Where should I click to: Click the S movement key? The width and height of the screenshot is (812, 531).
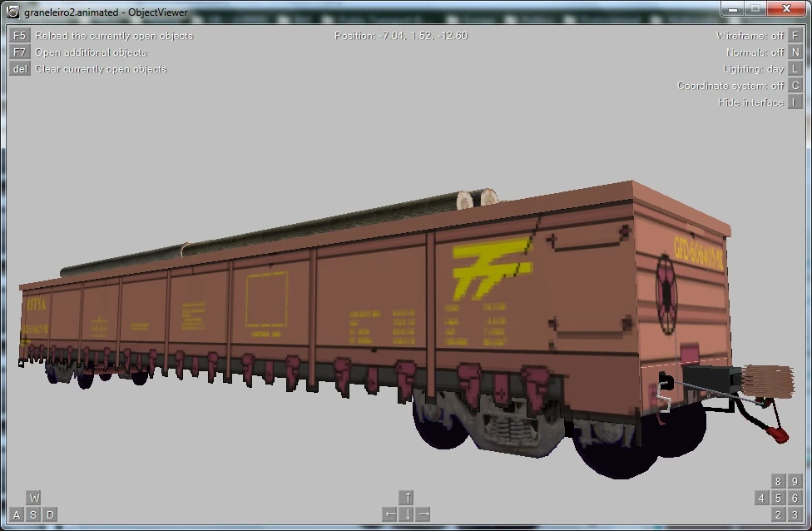(x=33, y=514)
